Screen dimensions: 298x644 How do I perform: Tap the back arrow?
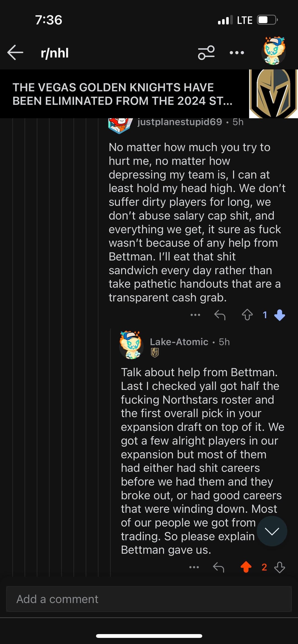[x=15, y=52]
